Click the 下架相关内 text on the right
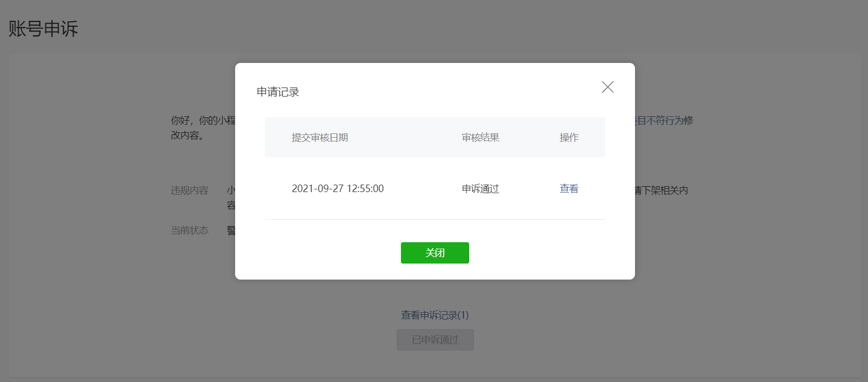Image resolution: width=868 pixels, height=382 pixels. [x=665, y=190]
